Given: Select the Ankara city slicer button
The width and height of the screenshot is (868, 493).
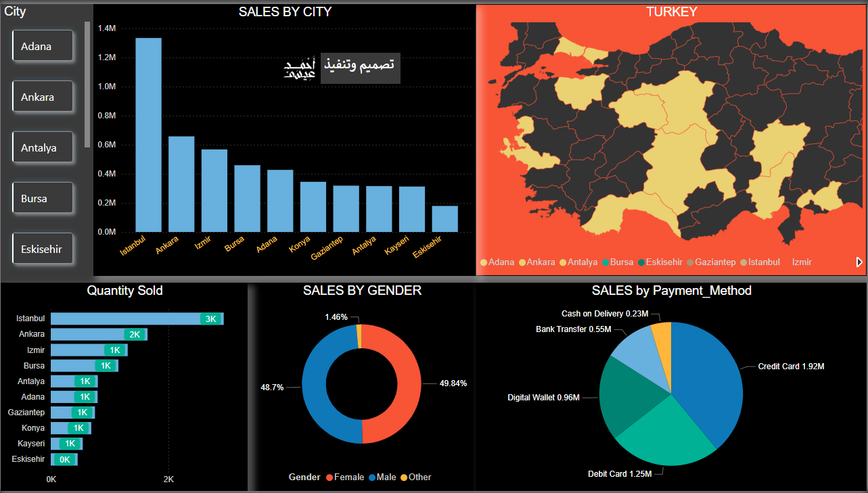Looking at the screenshot, I should point(42,97).
